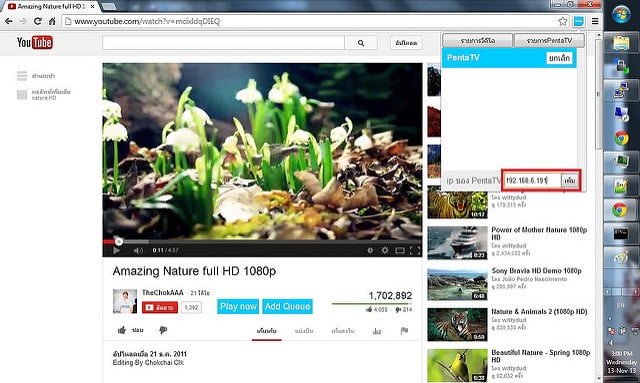Image resolution: width=640 pixels, height=383 pixels.
Task: Mute the video with the speaker icon
Action: [x=138, y=250]
